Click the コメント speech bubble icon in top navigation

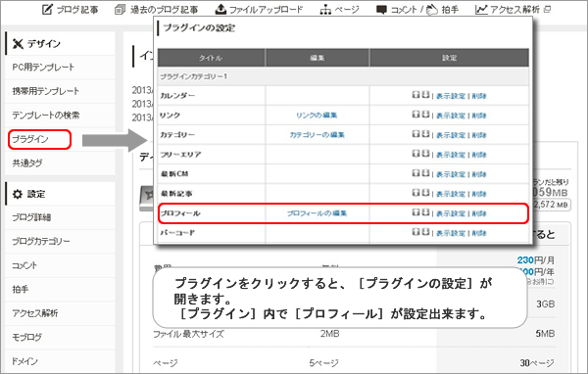pos(381,10)
